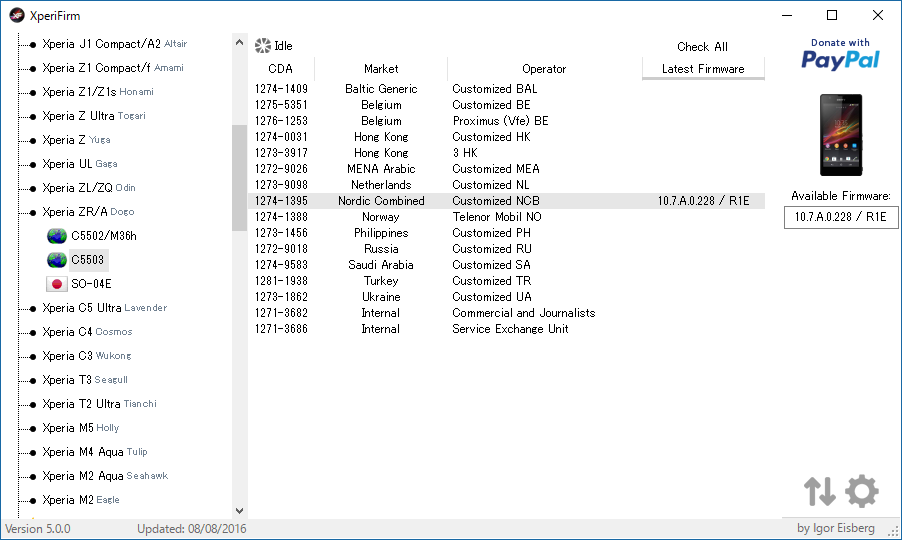Select the Internal Commercial and Journalists row

[x=506, y=313]
